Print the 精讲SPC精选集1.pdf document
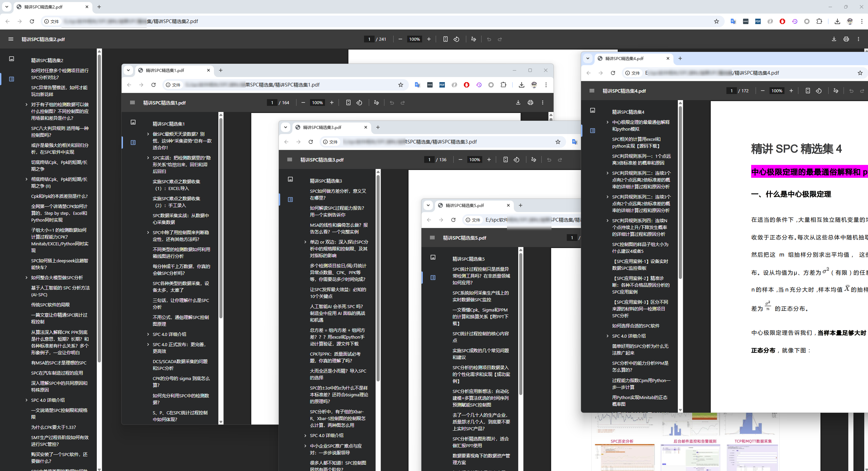The height and width of the screenshot is (471, 868). click(530, 102)
